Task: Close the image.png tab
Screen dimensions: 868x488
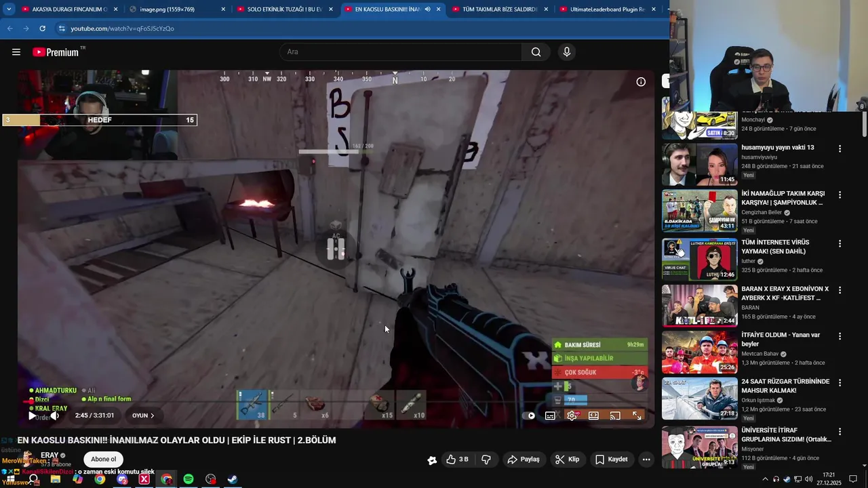Action: [223, 9]
